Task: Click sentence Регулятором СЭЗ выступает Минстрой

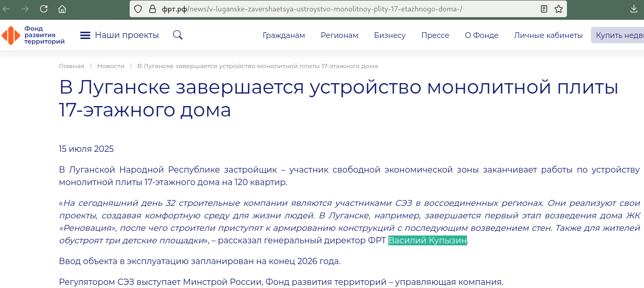Action: point(281,282)
